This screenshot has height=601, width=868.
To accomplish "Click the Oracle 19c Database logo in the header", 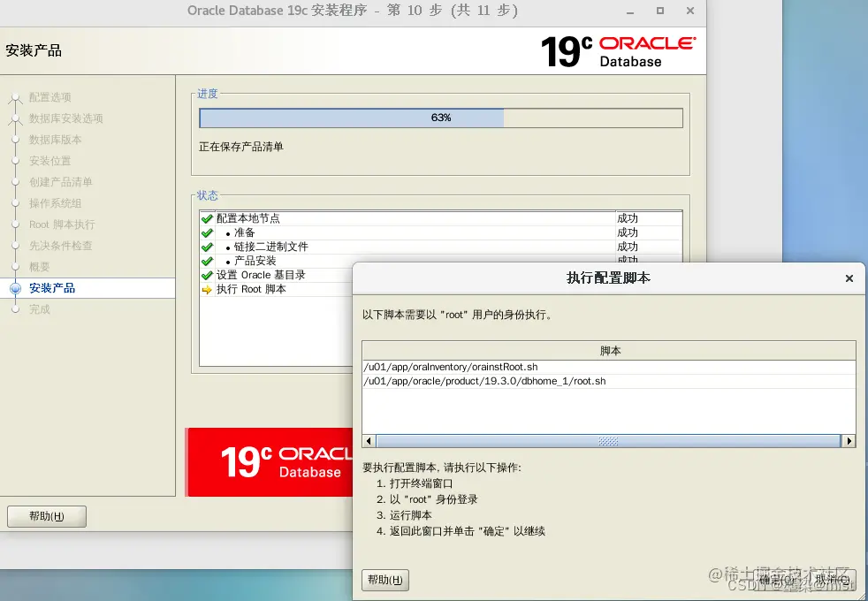I will tap(618, 52).
